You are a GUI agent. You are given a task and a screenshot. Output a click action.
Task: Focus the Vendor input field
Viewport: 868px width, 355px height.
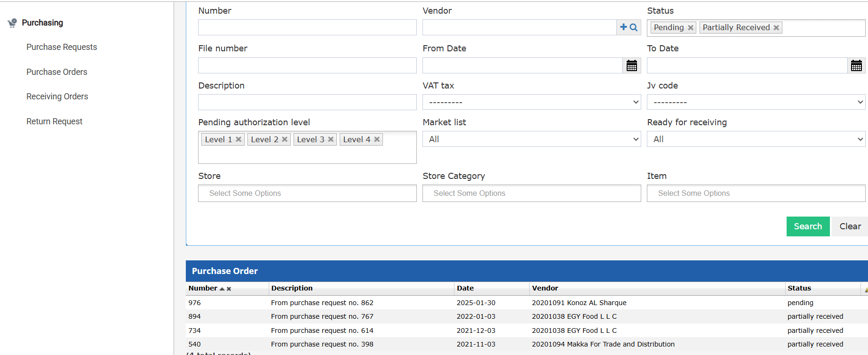coord(519,27)
